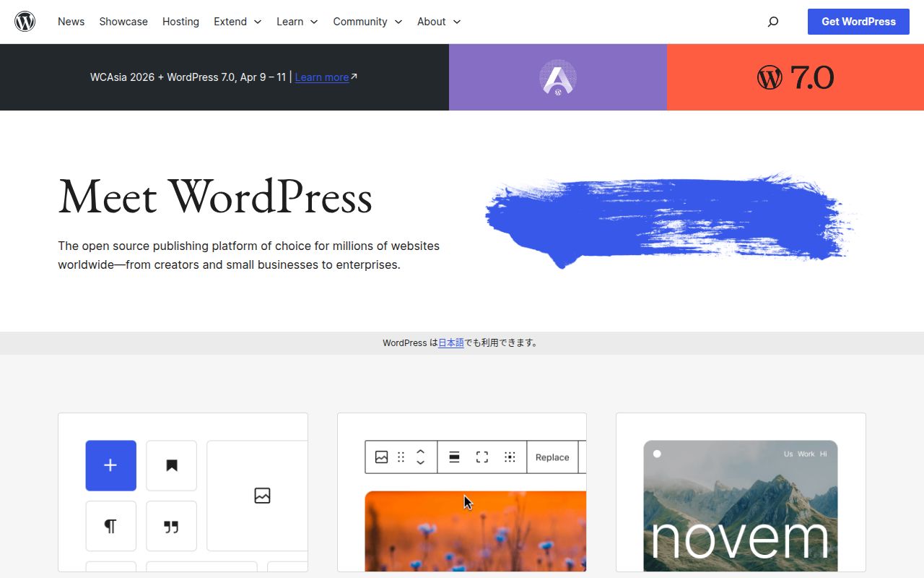Click the Us link in theme preview
924x578 pixels.
click(x=788, y=454)
